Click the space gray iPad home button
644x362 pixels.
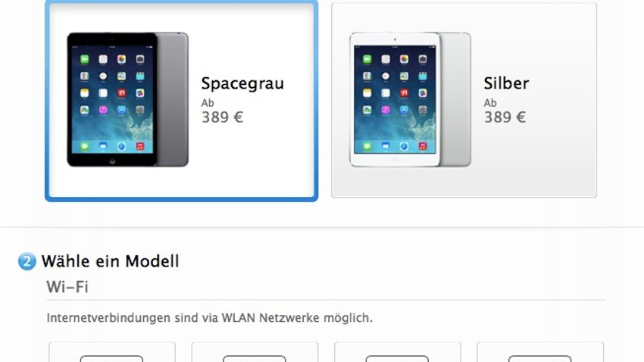click(112, 161)
